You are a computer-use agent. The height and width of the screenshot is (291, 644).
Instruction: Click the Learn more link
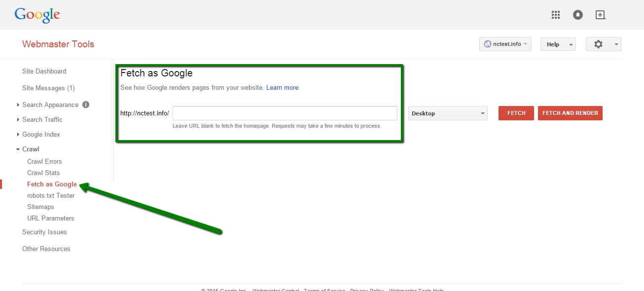[x=282, y=87]
